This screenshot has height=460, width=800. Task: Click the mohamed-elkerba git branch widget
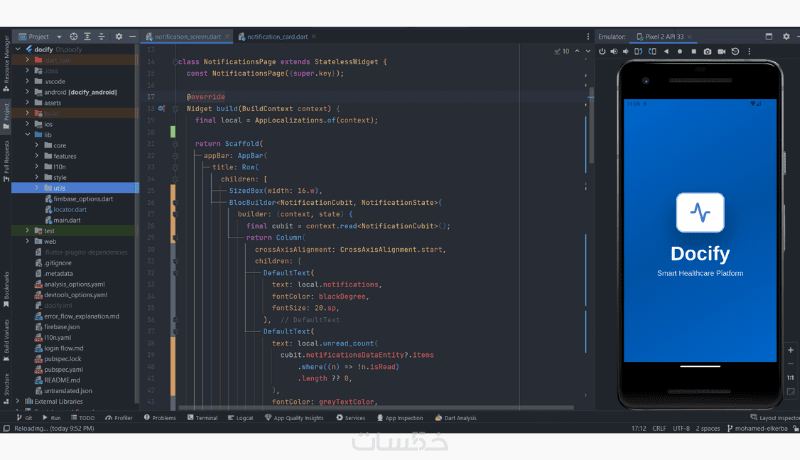click(757, 428)
